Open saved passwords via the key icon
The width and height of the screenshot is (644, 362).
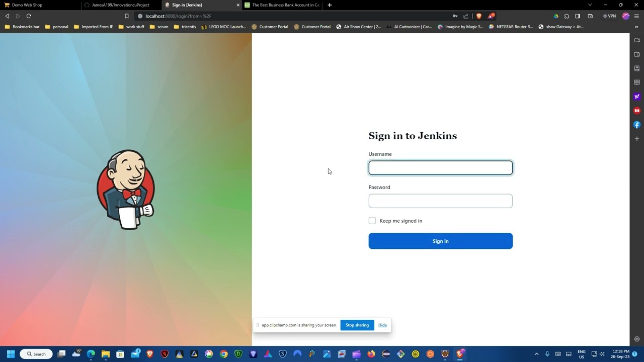(455, 16)
